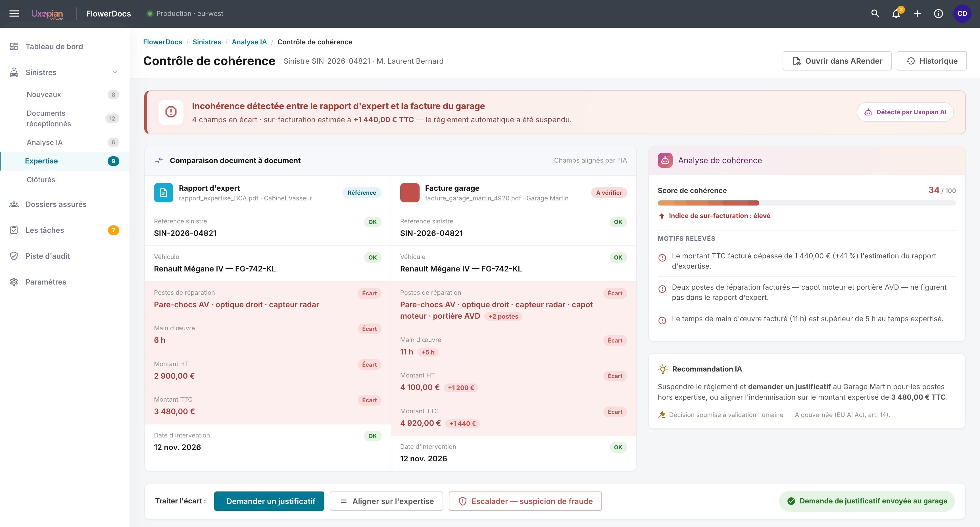Click the warning icon for deux postes motif

[x=662, y=289]
